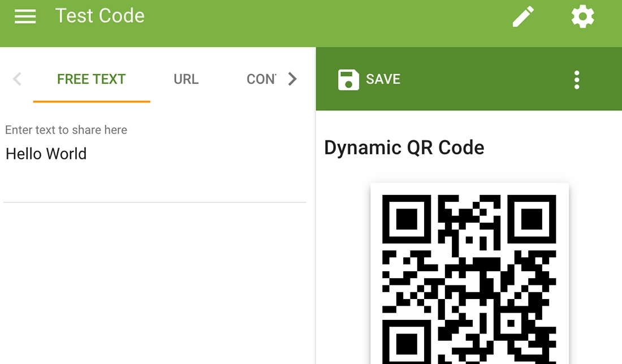
Task: Click the pencil edit icon
Action: [x=523, y=16]
